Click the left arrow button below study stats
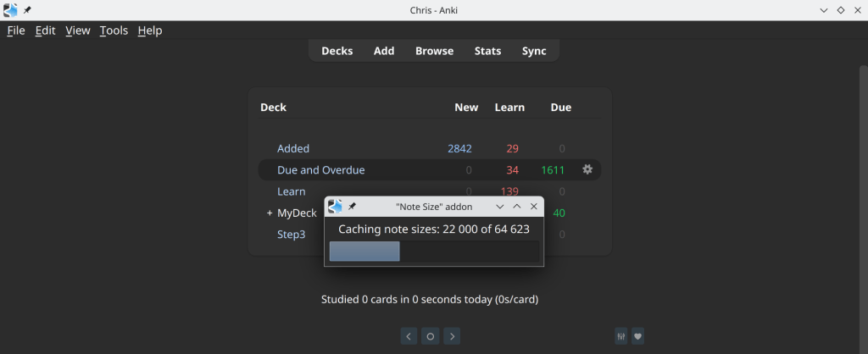 pos(409,336)
